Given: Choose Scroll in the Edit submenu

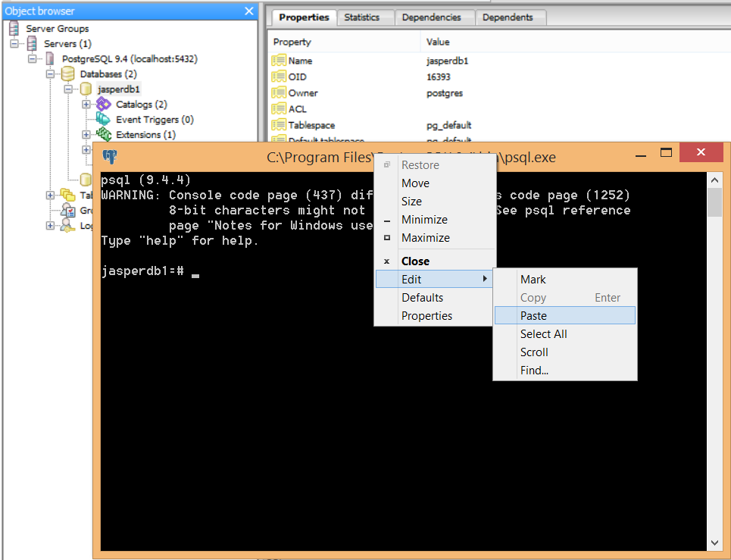Looking at the screenshot, I should (x=565, y=352).
